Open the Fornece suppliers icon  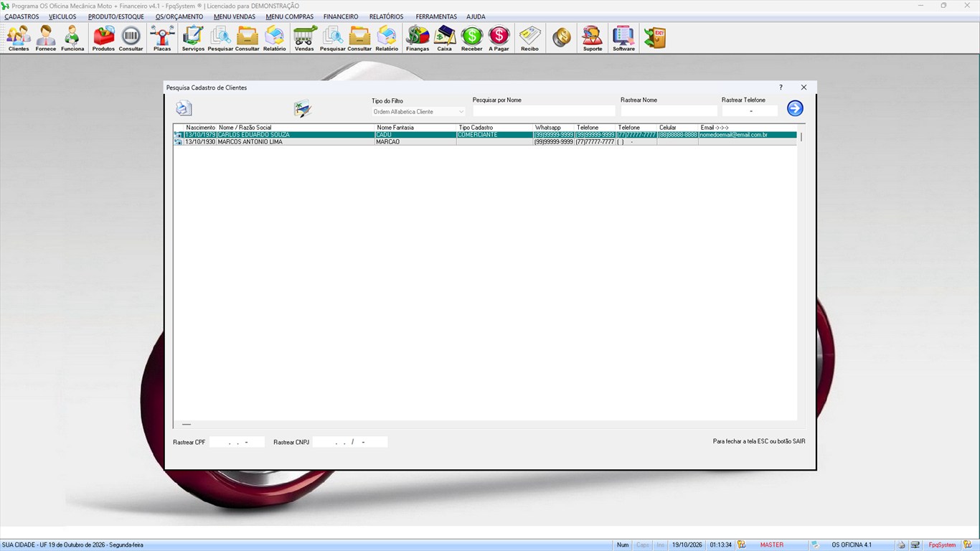click(46, 39)
